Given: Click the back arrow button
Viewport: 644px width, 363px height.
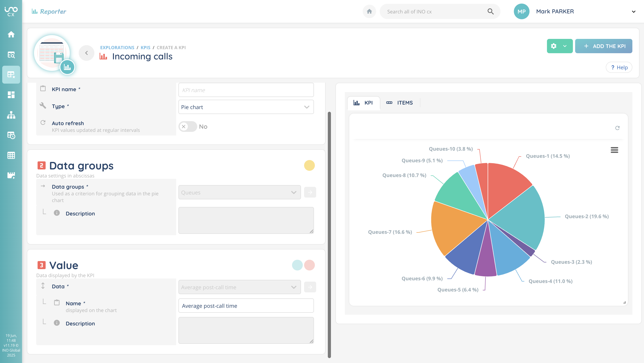Looking at the screenshot, I should (87, 53).
